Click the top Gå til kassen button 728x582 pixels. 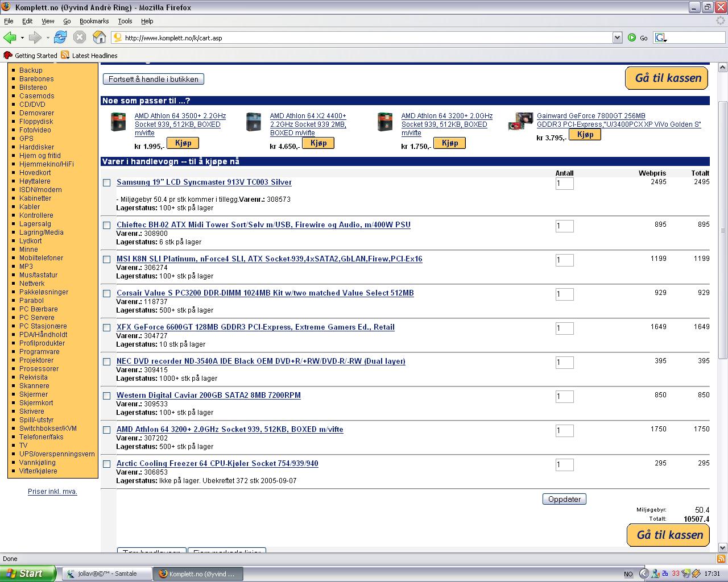(x=667, y=78)
